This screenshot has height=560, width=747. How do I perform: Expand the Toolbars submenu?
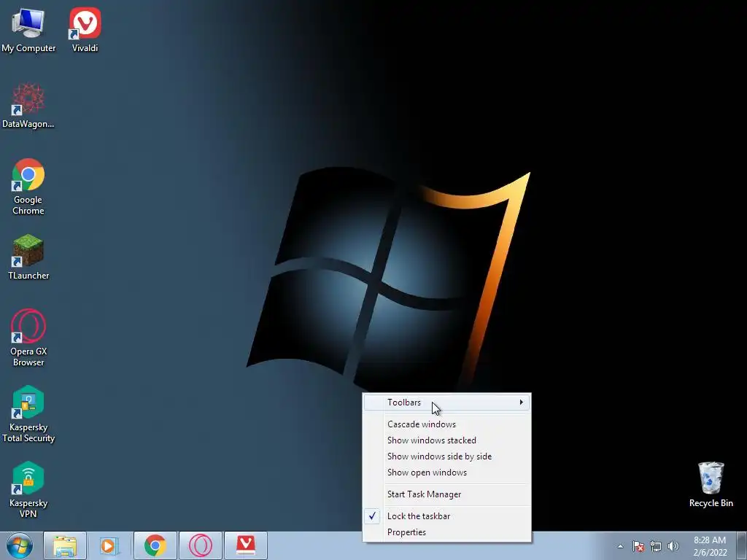coord(447,402)
